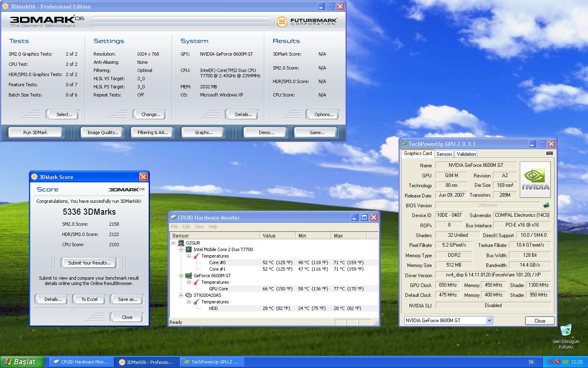This screenshot has width=588, height=368.
Task: Click the Image Quality button
Action: click(x=102, y=132)
